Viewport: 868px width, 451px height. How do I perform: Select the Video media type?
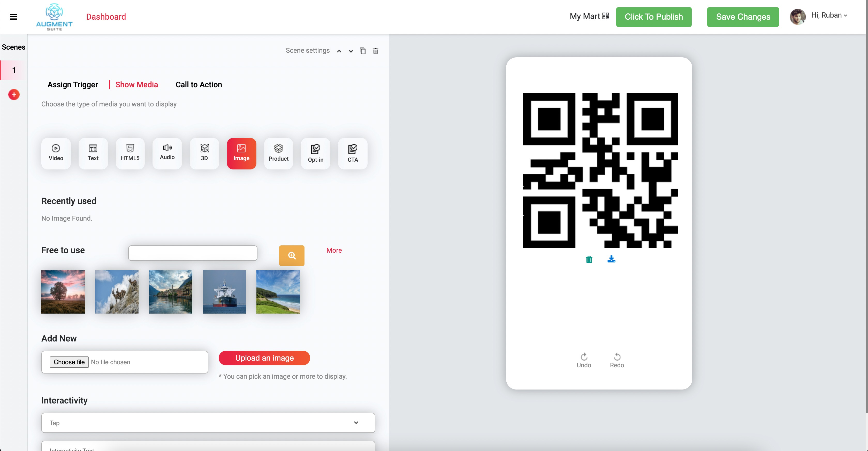coord(56,153)
